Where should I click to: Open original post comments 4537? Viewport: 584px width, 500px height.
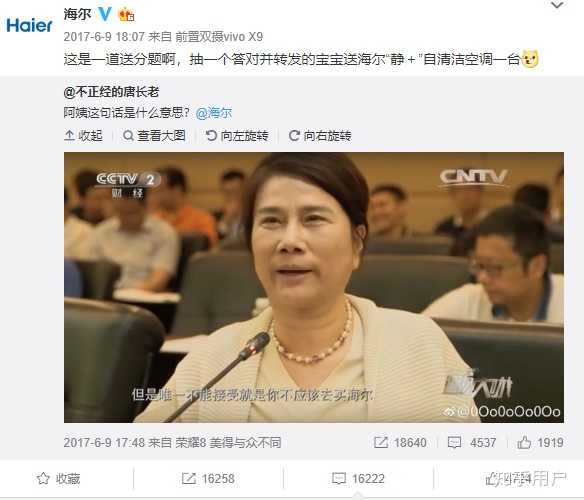[472, 443]
